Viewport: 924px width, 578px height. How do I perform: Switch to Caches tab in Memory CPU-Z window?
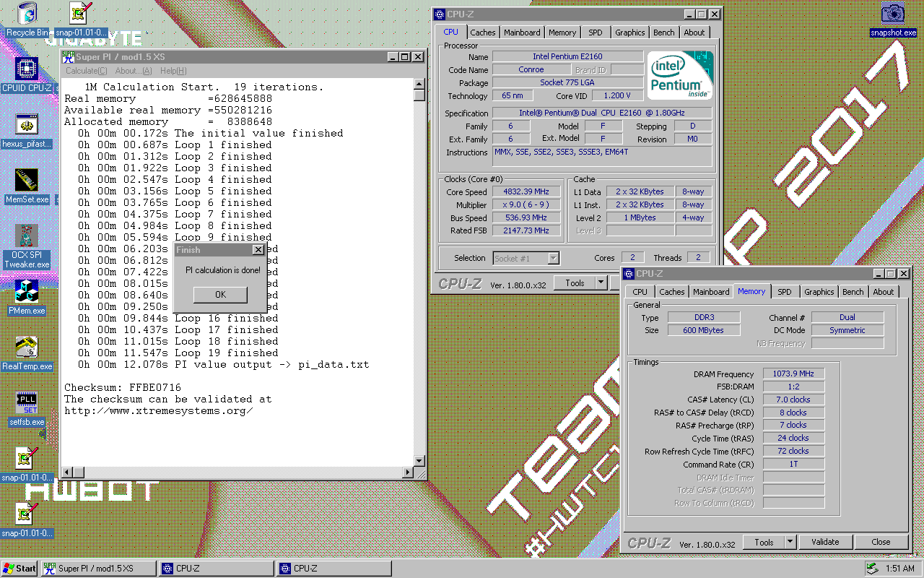(672, 292)
